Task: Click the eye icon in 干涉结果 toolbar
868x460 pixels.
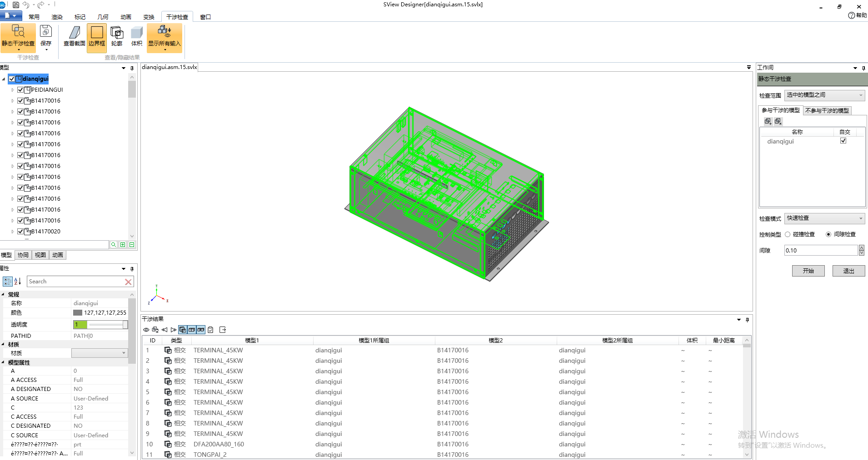Action: (x=146, y=330)
